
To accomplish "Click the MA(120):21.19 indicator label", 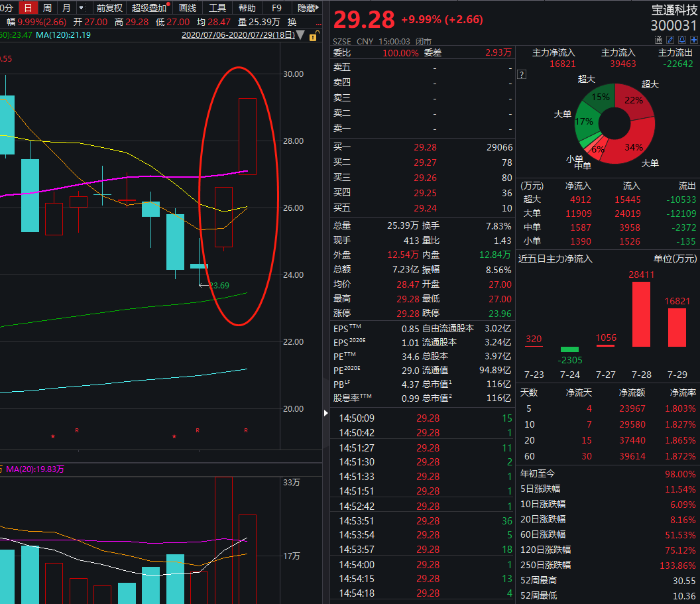I will pyautogui.click(x=63, y=35).
